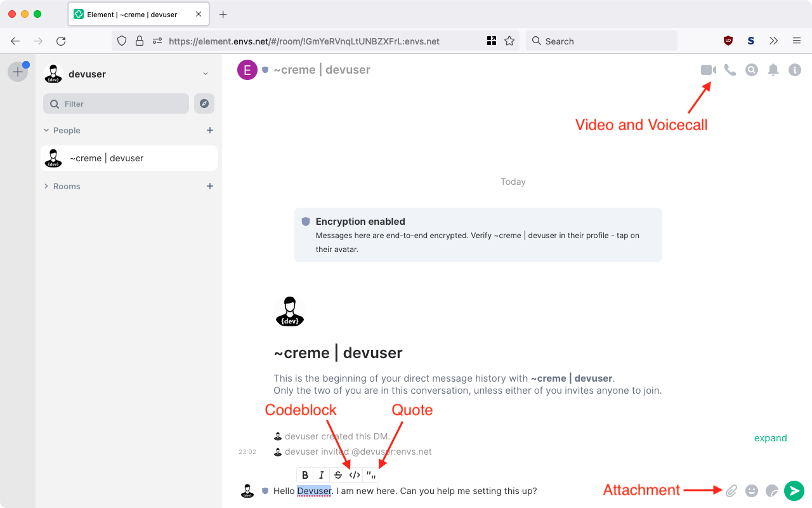Click the room avatar in header
The height and width of the screenshot is (508, 812).
point(247,70)
